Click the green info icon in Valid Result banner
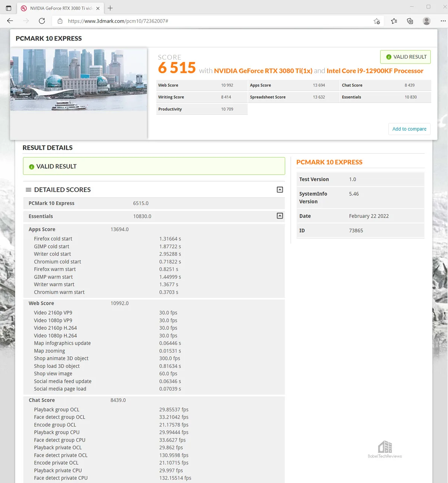Screen dimensions: 448x483 [32, 167]
